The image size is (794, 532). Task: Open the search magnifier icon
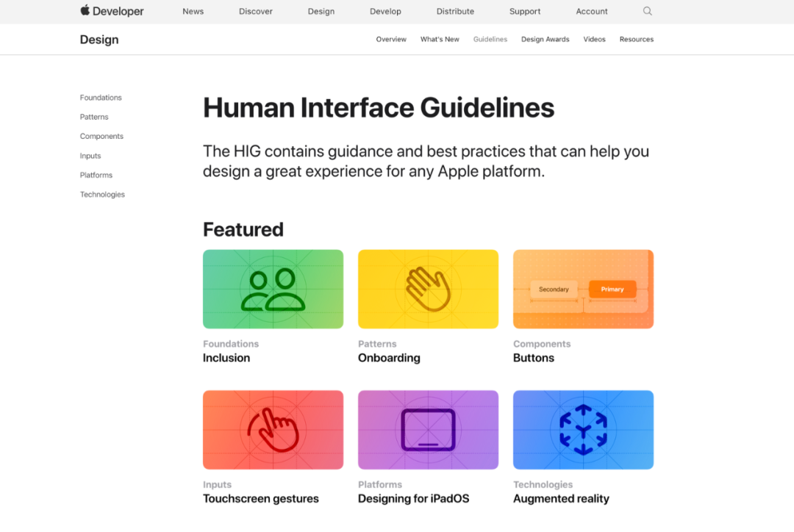(x=647, y=11)
